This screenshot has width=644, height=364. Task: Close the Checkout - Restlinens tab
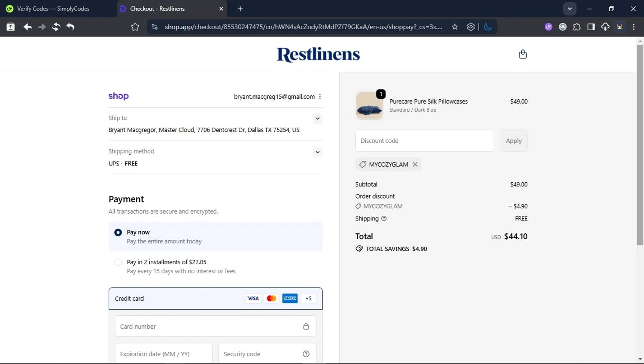[221, 9]
